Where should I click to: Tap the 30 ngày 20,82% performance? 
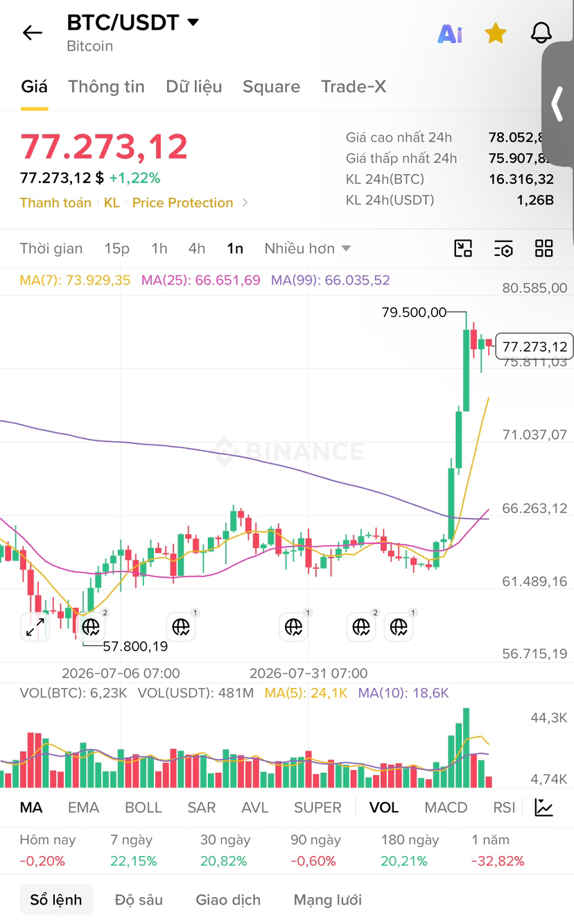point(225,850)
